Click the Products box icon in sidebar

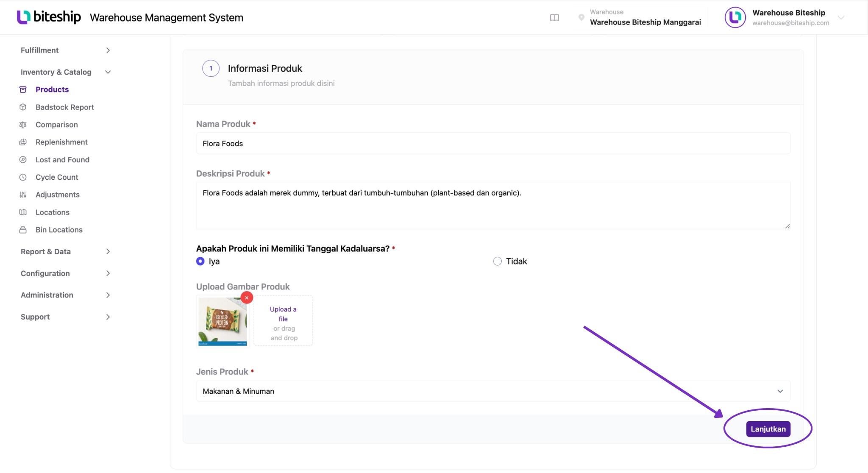[23, 89]
